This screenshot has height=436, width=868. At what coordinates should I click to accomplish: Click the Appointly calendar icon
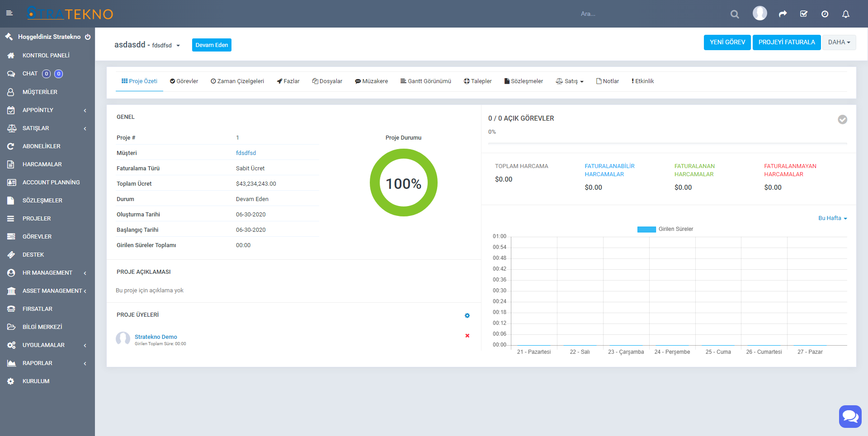(11, 110)
